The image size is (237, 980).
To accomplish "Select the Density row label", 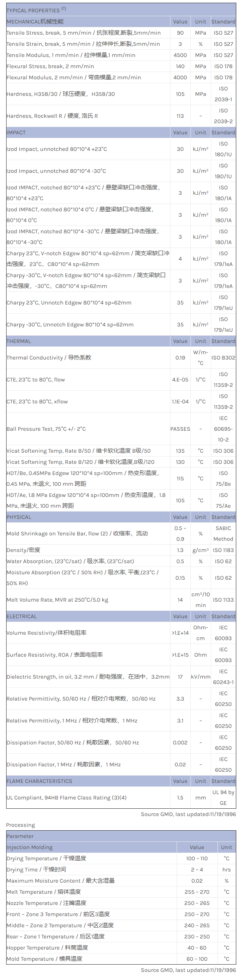I will coord(23,550).
